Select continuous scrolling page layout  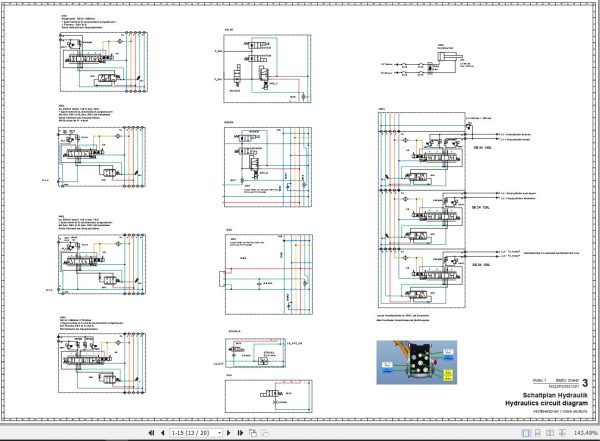point(538,433)
